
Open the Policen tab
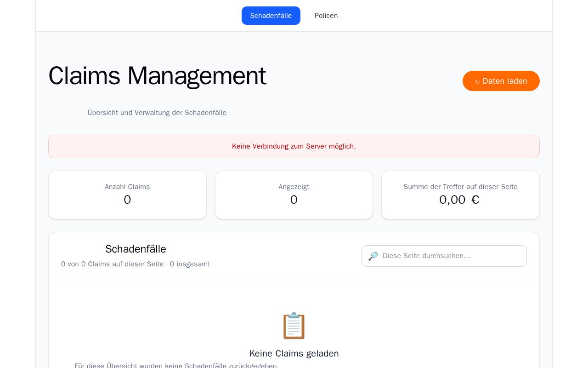click(326, 16)
